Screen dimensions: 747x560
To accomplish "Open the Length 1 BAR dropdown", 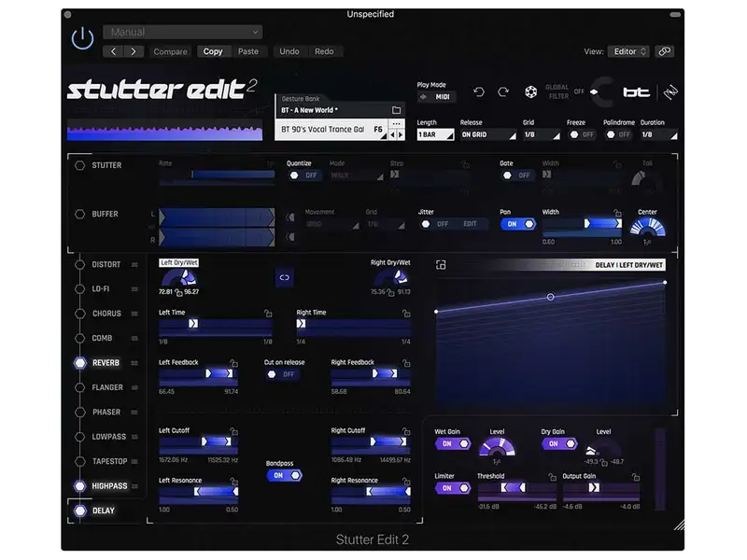I will [x=435, y=134].
